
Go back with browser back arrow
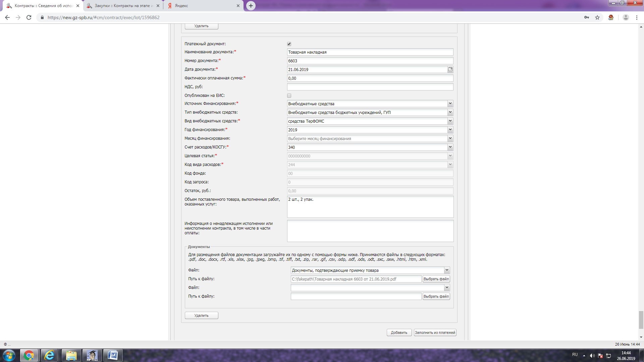pyautogui.click(x=7, y=17)
